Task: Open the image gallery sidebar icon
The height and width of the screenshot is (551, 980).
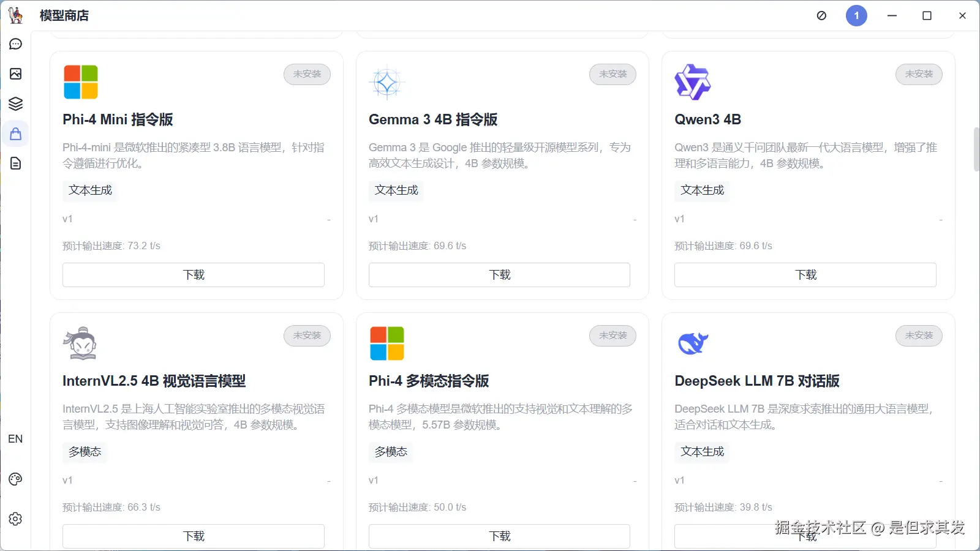Action: pyautogui.click(x=16, y=73)
